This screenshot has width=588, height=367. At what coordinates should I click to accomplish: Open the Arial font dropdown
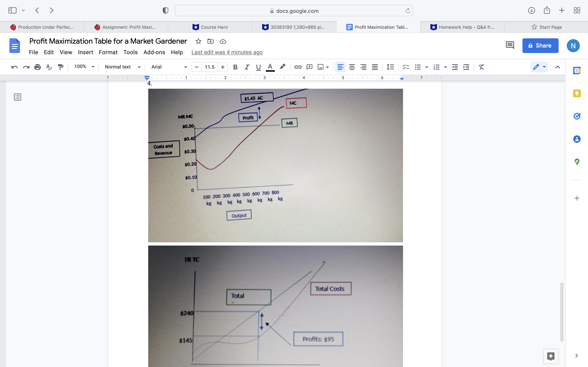pyautogui.click(x=169, y=67)
